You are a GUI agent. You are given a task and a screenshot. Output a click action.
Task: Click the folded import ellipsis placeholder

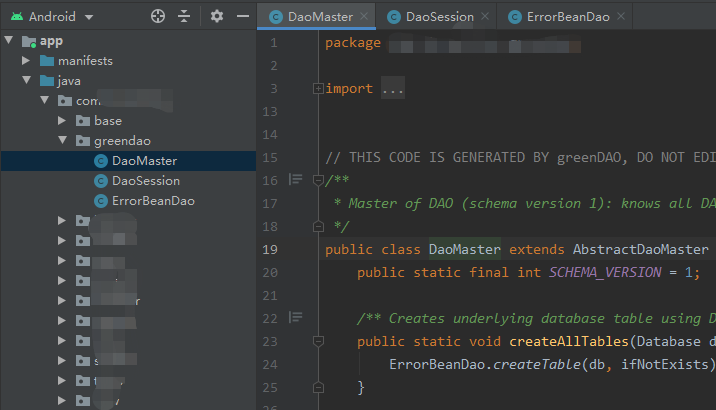coord(393,89)
